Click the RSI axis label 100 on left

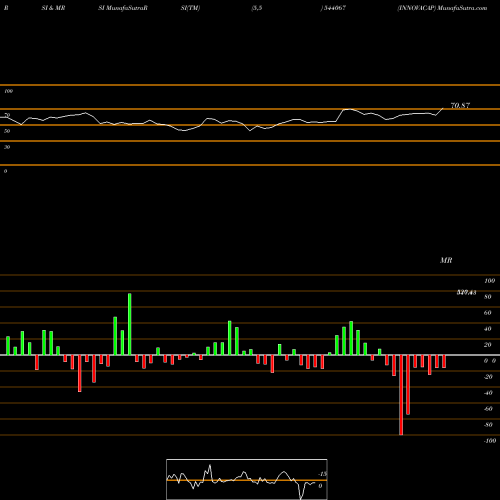coord(8,91)
